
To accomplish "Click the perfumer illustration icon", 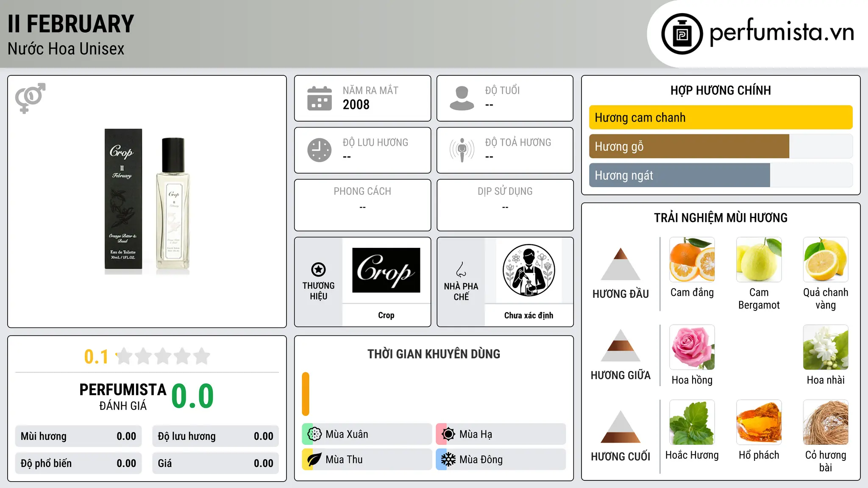I will click(529, 270).
